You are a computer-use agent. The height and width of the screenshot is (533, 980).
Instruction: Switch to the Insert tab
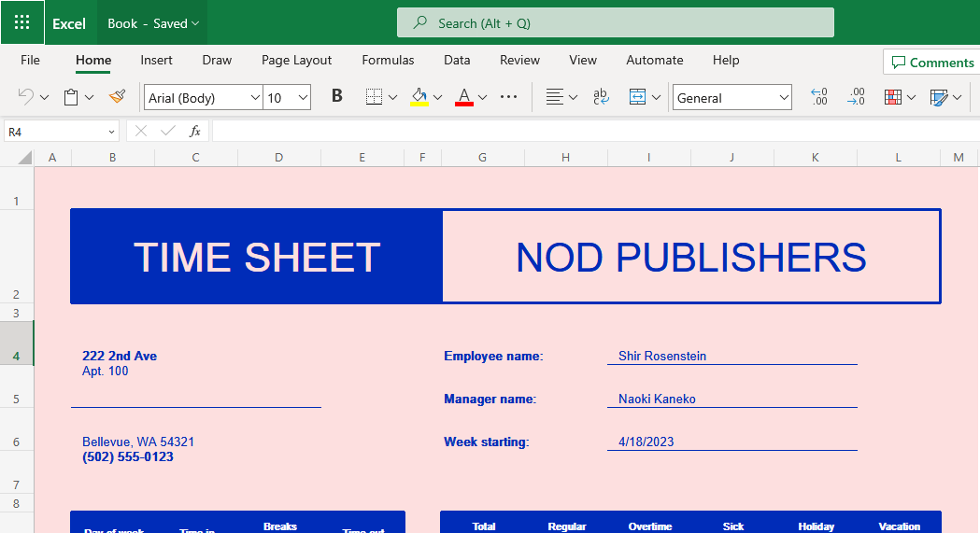[x=156, y=60]
